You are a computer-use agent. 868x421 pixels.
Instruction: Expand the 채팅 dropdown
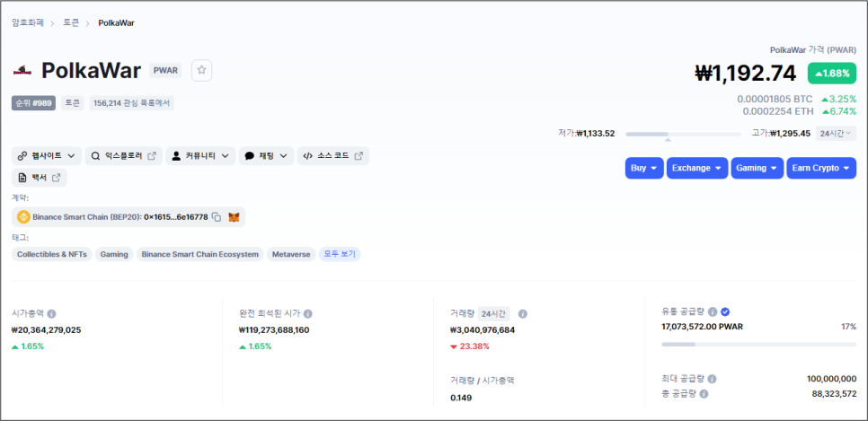[268, 156]
